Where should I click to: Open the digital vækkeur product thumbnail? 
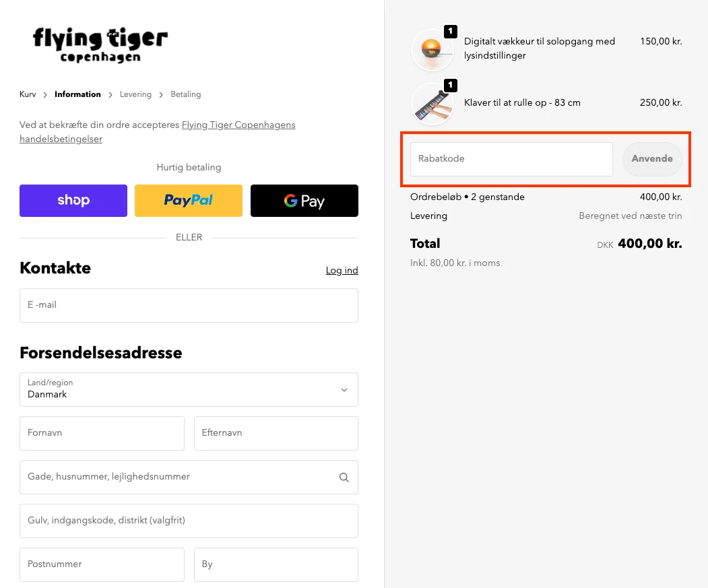432,49
